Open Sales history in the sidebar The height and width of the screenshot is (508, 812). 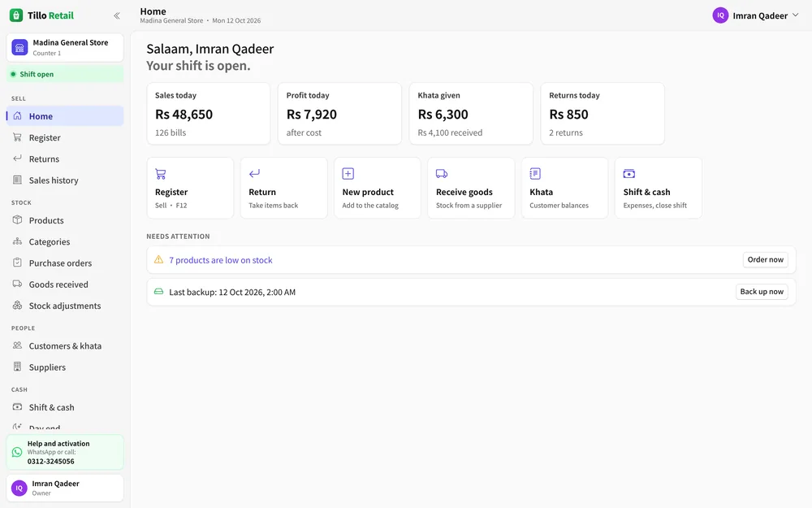[x=65, y=180]
